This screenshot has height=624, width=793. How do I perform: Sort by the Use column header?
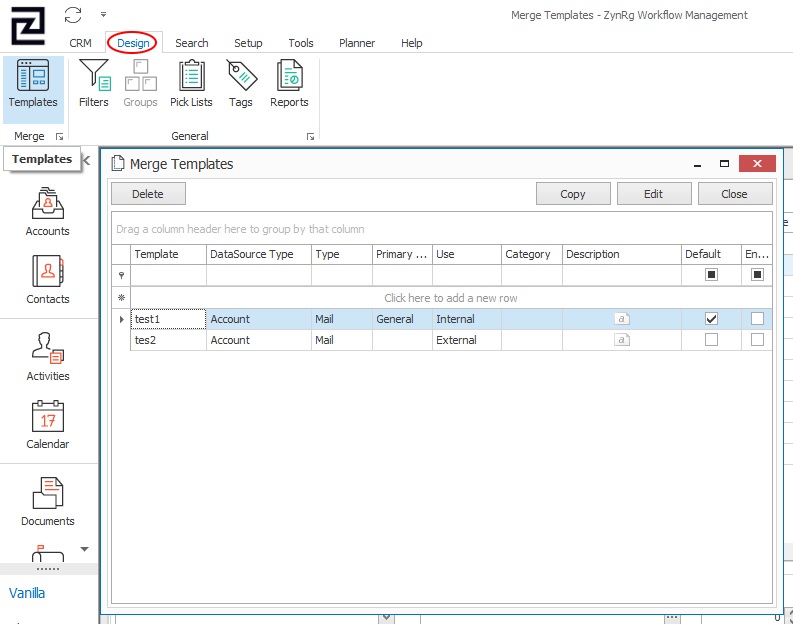[x=467, y=254]
